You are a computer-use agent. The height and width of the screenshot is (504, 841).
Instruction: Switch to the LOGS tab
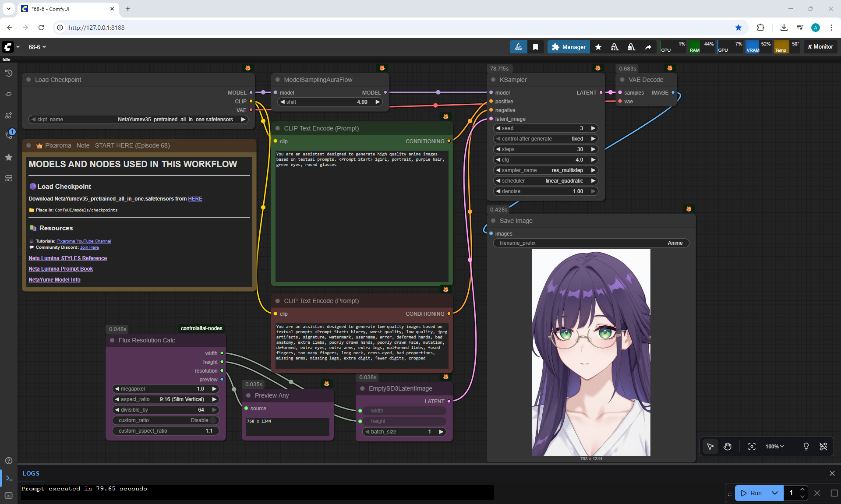pos(31,473)
